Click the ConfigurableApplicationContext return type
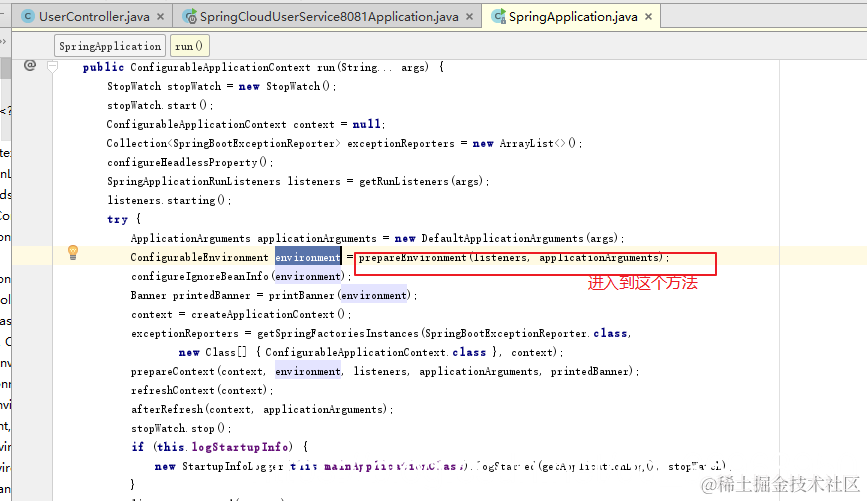Viewport: 867px width, 501px height. point(220,67)
